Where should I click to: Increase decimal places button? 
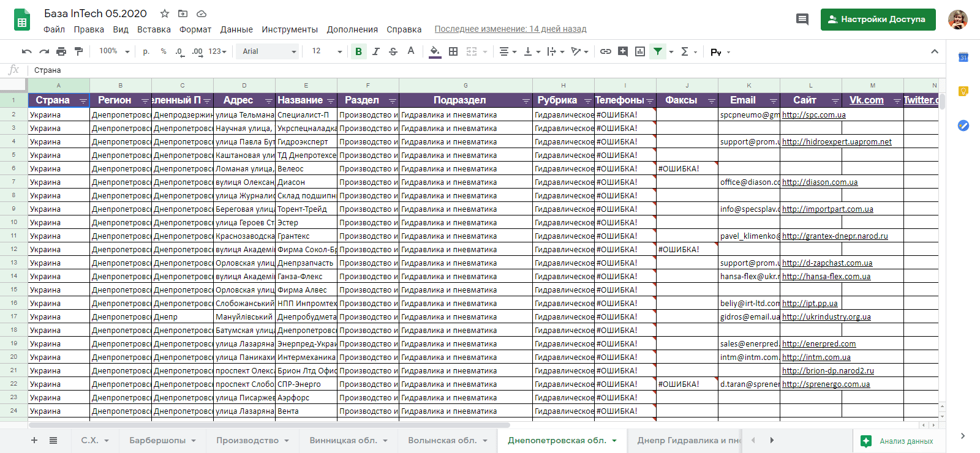(x=197, y=51)
